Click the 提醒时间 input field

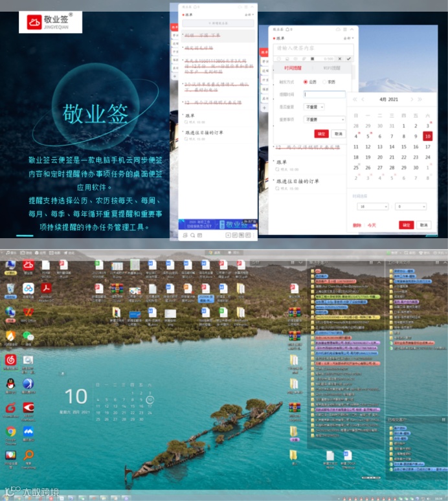324,95
